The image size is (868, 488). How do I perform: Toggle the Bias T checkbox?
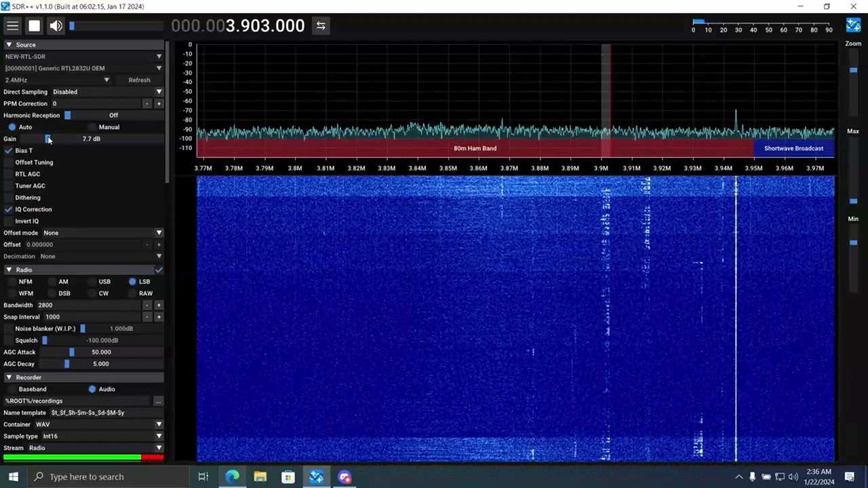(x=9, y=150)
